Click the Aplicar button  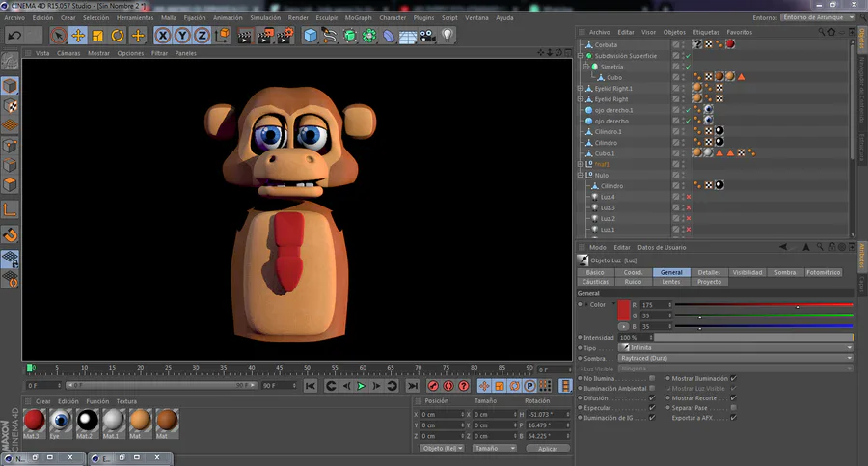point(547,449)
